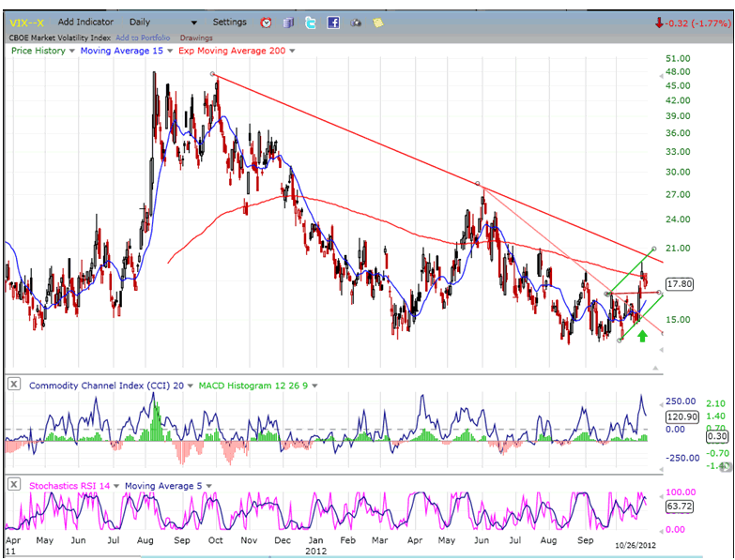Share chart via the Twitter icon
The height and width of the screenshot is (560, 735).
click(311, 23)
